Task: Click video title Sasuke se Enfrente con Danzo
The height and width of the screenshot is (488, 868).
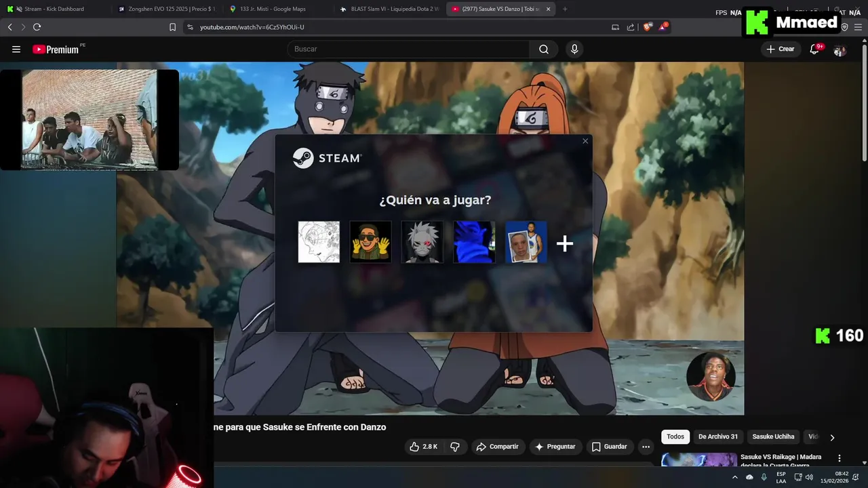Action: [x=300, y=427]
